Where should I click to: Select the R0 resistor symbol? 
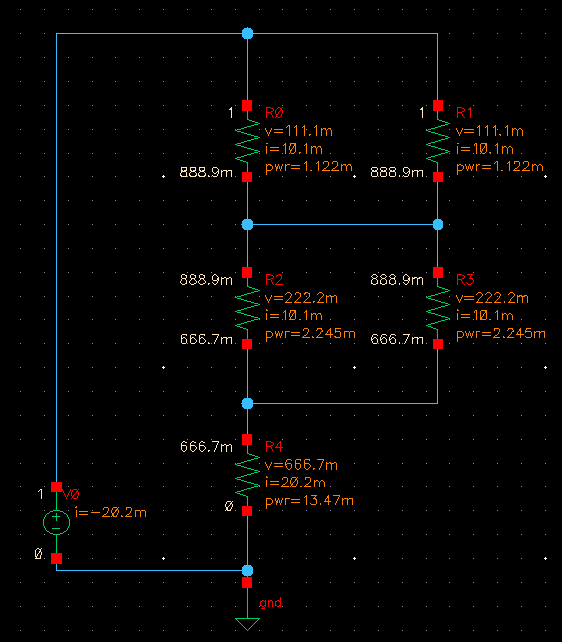[247, 141]
